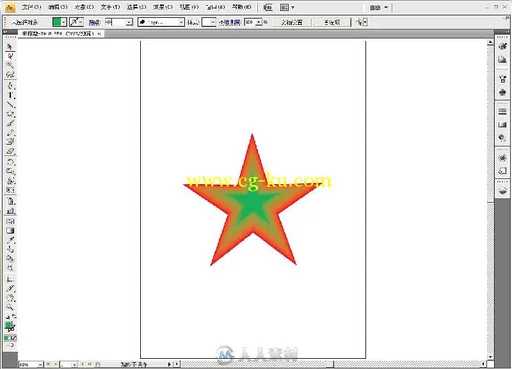This screenshot has width=512, height=369.
Task: Swap fill and stroke colors in toolbox
Action: point(14,316)
